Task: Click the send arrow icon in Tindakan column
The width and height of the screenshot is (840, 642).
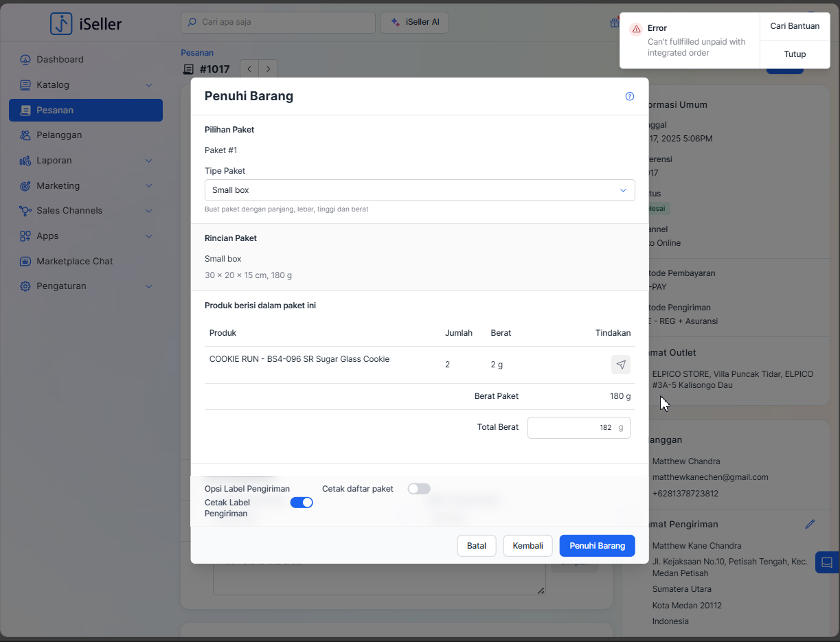Action: [620, 365]
